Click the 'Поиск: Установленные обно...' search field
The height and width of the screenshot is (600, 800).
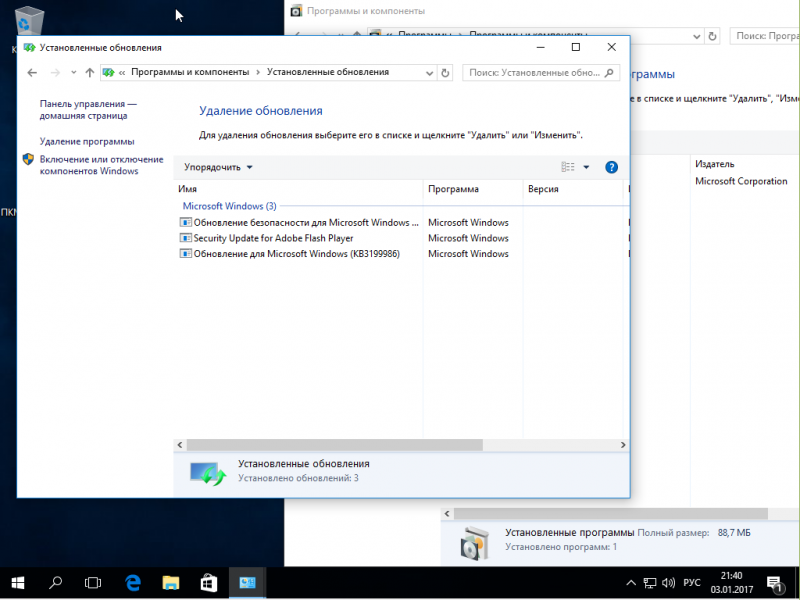pos(541,73)
